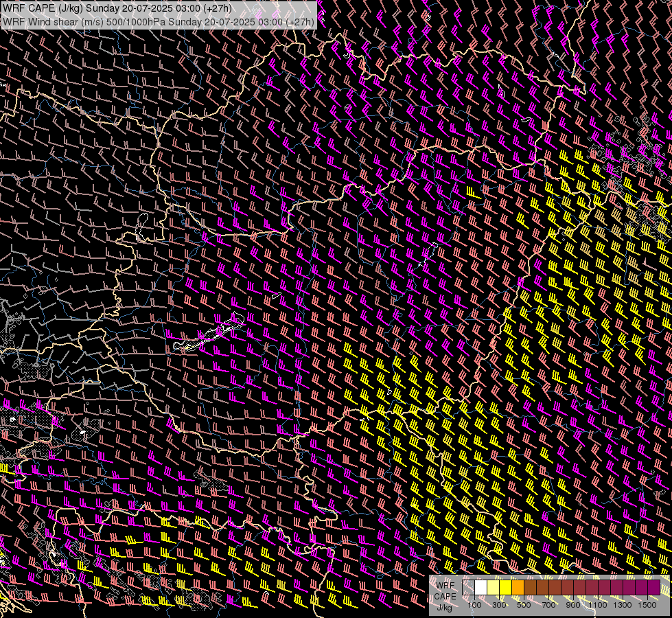672x618 pixels.
Task: Click the 1500 value in the legend
Action: pyautogui.click(x=647, y=605)
